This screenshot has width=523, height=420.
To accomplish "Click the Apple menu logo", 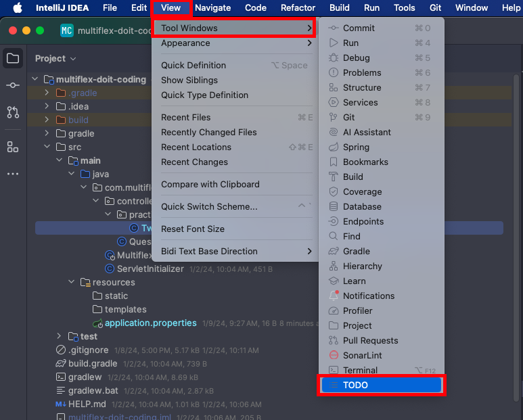I will [x=18, y=7].
